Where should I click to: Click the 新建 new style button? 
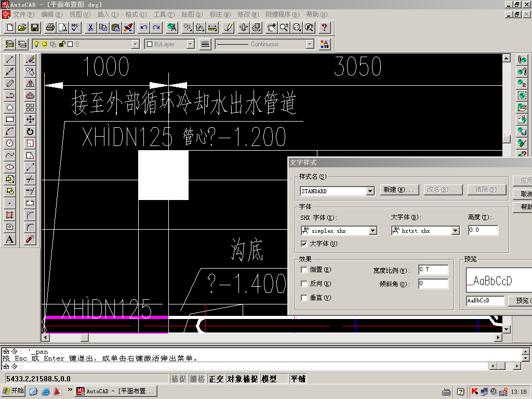pyautogui.click(x=400, y=190)
